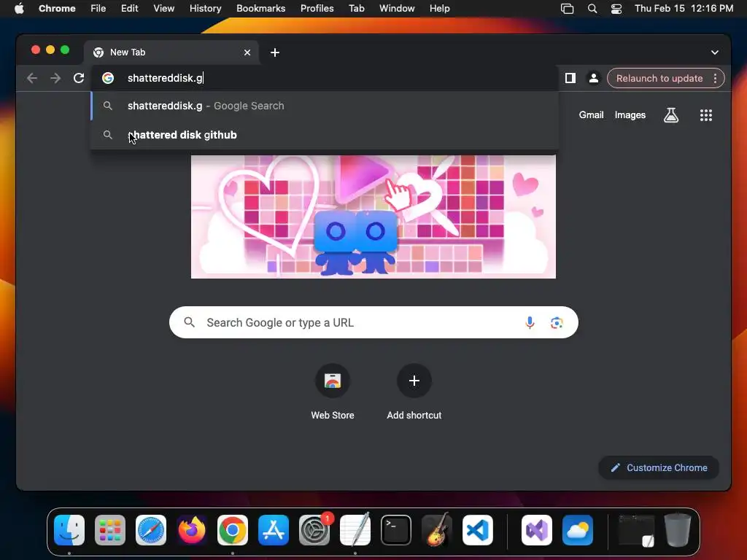Viewport: 747px width, 560px height.
Task: Click the date and time clock
Action: (x=684, y=9)
